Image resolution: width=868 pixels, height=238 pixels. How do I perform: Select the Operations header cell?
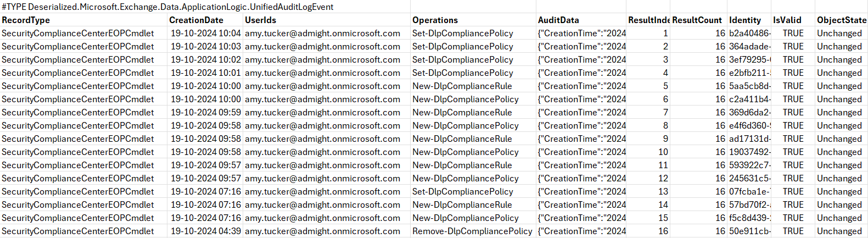pyautogui.click(x=473, y=20)
